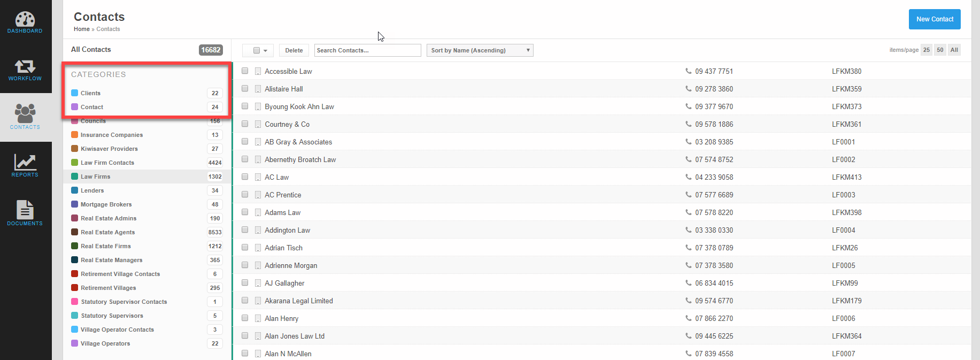Open the Sort by Name dropdown
This screenshot has height=360, width=980.
480,50
